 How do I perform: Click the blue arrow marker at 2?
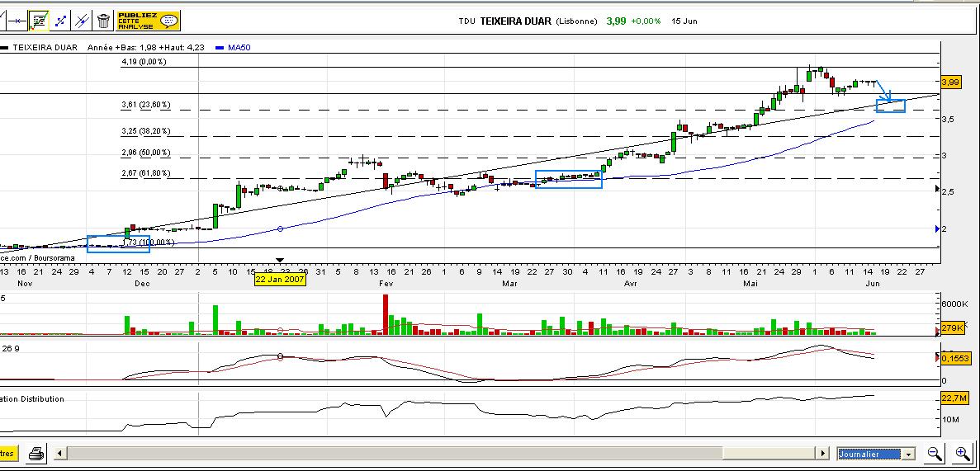click(x=937, y=229)
